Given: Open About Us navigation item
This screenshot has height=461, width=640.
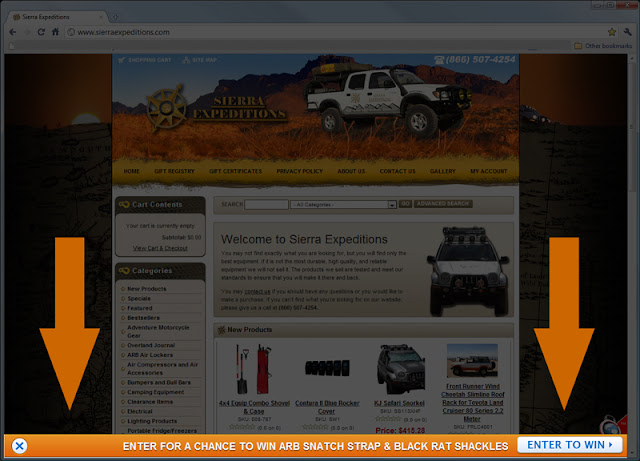Looking at the screenshot, I should point(351,171).
